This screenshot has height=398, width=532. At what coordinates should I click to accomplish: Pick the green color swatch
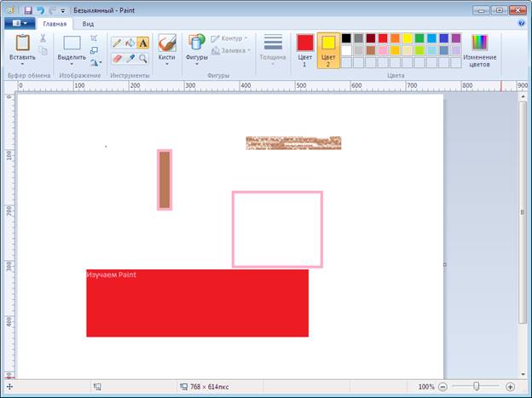[419, 38]
